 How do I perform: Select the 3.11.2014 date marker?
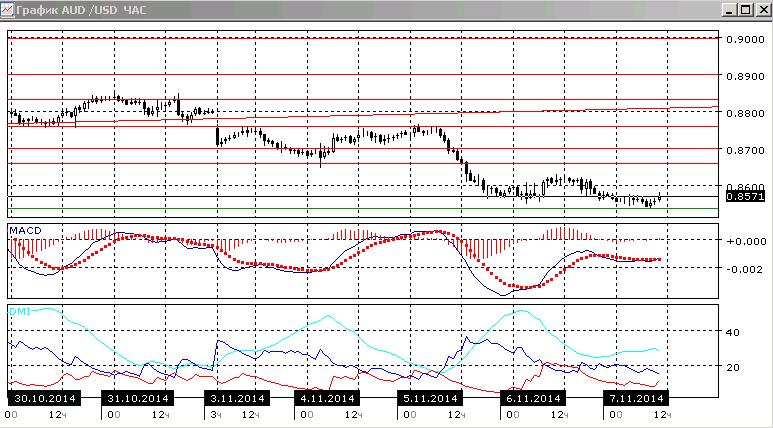(237, 398)
